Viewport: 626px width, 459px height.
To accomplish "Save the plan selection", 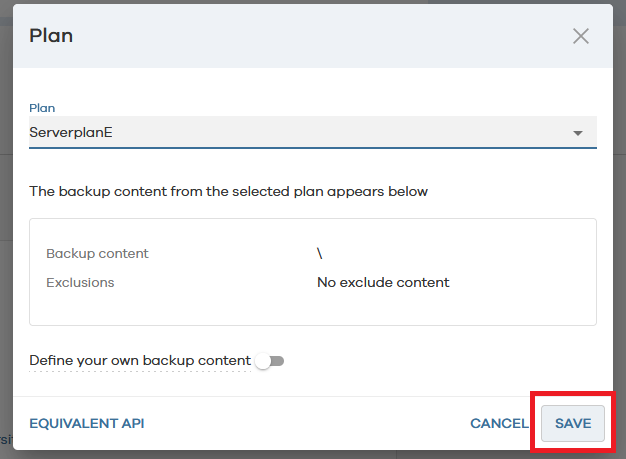I will pos(573,423).
